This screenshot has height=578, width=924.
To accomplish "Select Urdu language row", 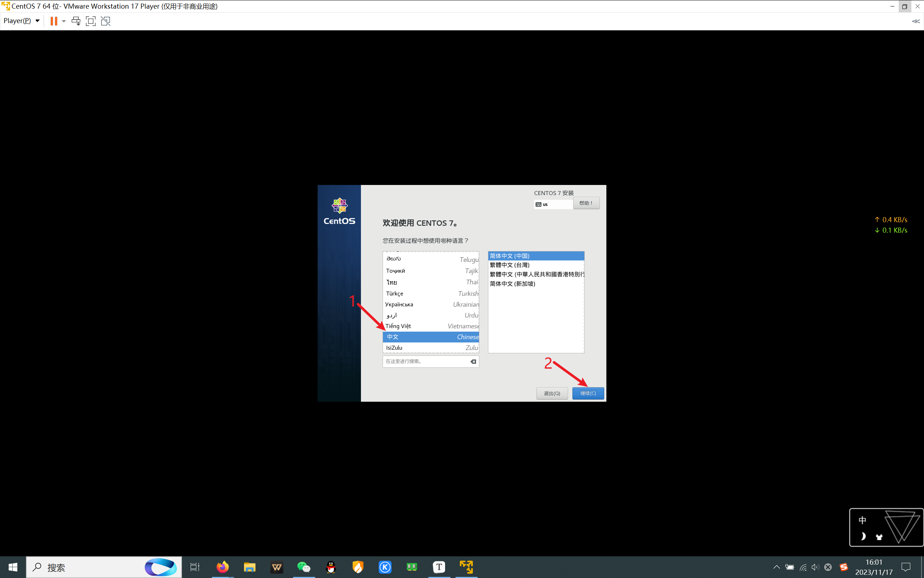I will [x=431, y=315].
